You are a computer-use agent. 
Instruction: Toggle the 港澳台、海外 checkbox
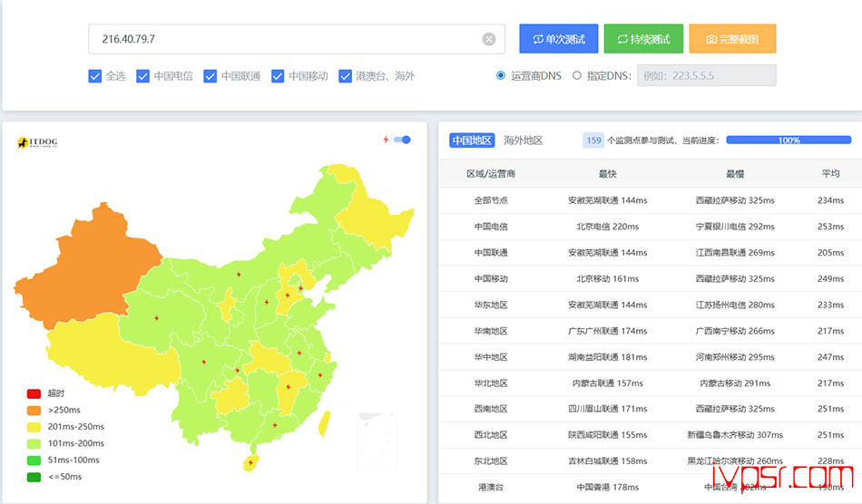click(345, 76)
